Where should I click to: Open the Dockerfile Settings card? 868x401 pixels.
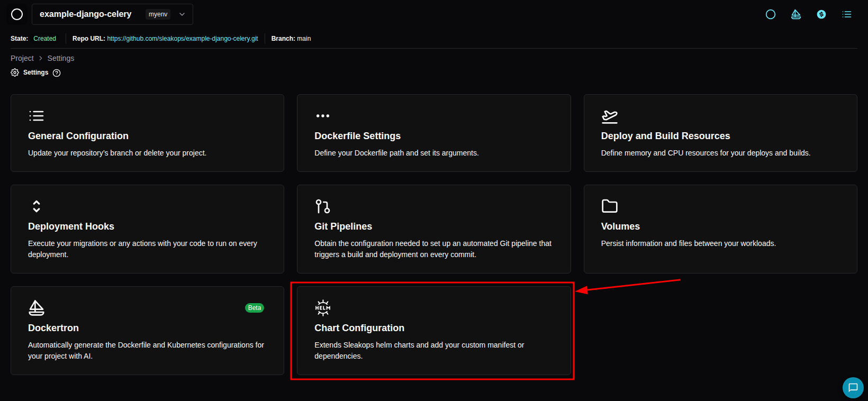(x=434, y=133)
